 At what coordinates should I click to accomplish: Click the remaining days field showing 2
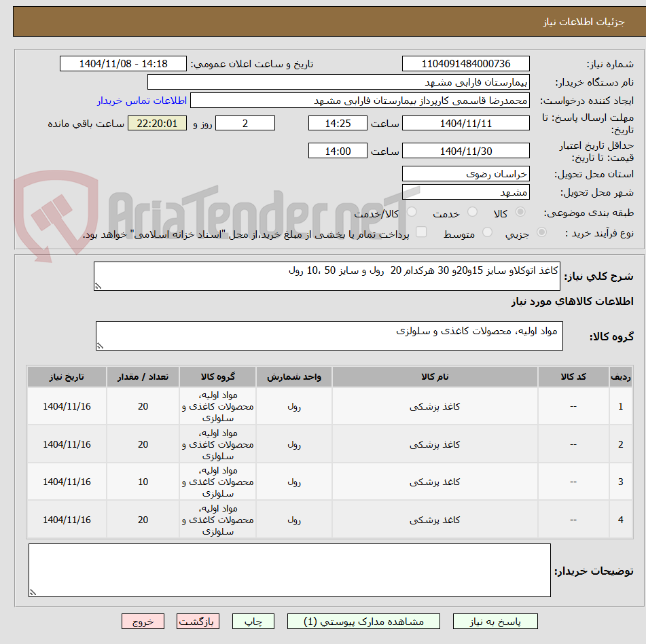(245, 123)
